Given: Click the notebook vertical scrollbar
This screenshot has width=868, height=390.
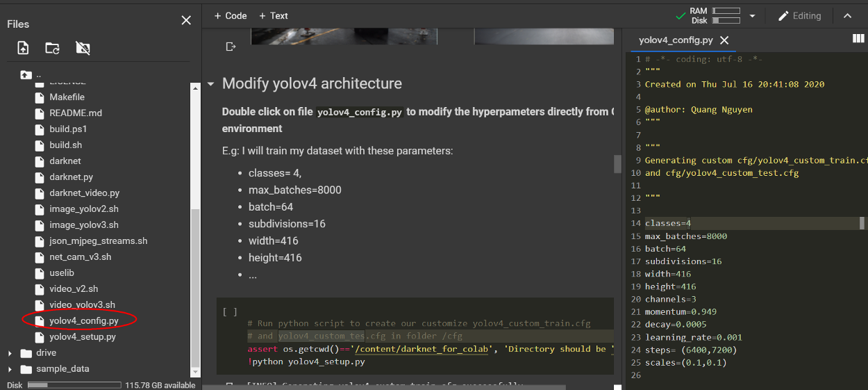Looking at the screenshot, I should coord(617,164).
